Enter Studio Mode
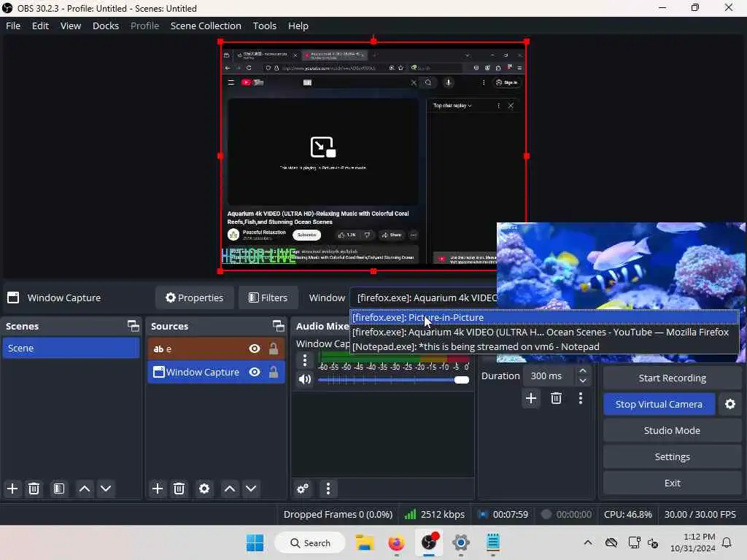The width and height of the screenshot is (747, 560). [672, 430]
